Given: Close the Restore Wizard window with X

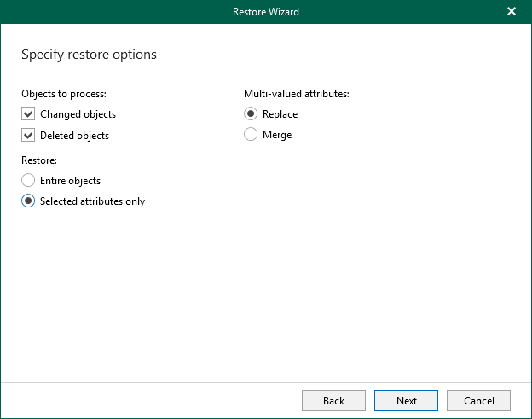Looking at the screenshot, I should click(x=512, y=11).
